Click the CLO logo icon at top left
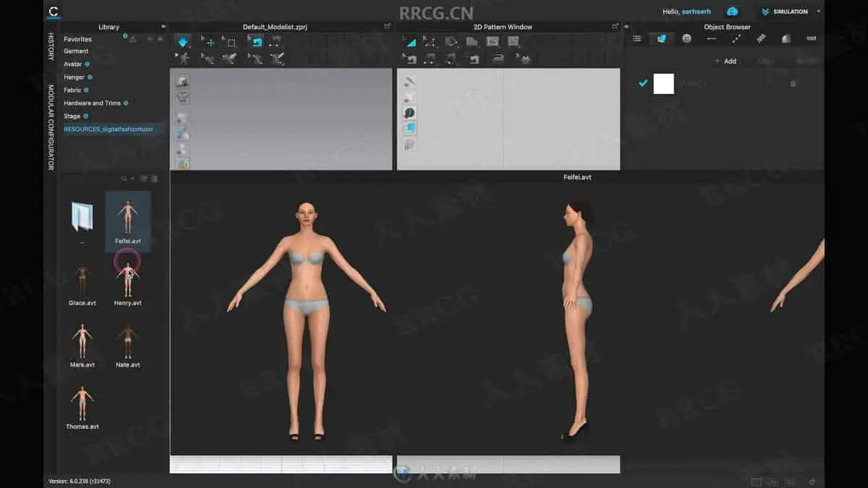Viewport: 868px width, 488px height. [53, 12]
